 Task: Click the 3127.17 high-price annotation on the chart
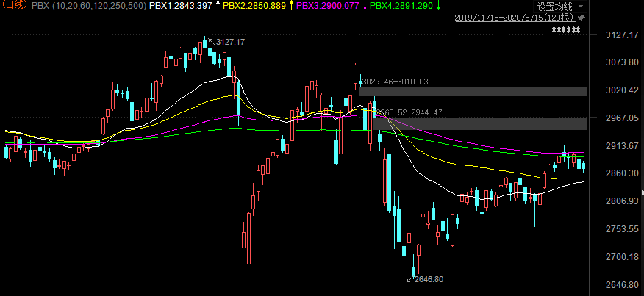tap(230, 42)
